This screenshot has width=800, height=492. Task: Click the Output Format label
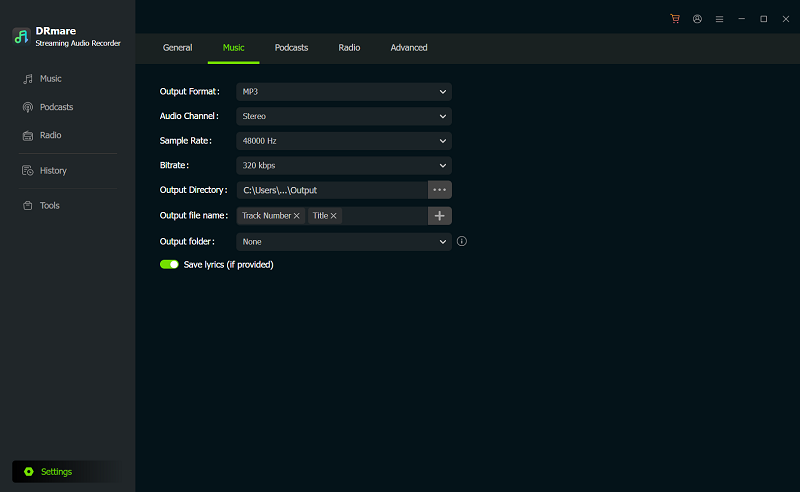click(x=189, y=91)
